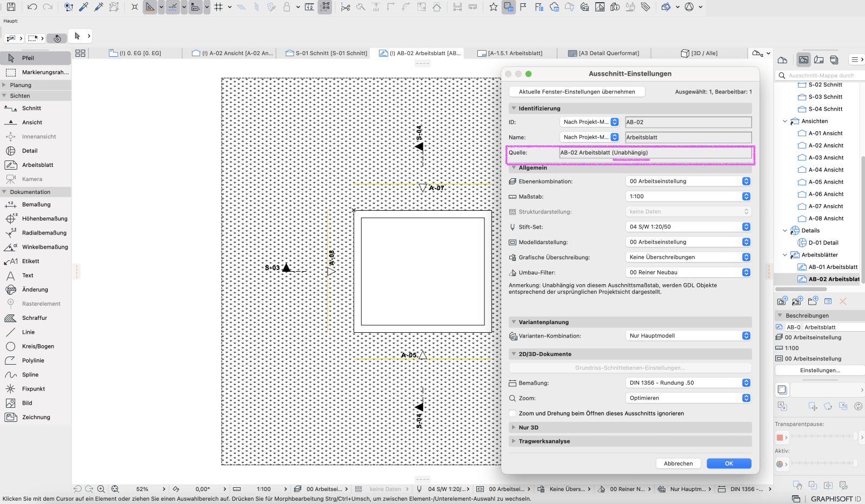Open the Name Nach Projekt-M dropdown

589,137
